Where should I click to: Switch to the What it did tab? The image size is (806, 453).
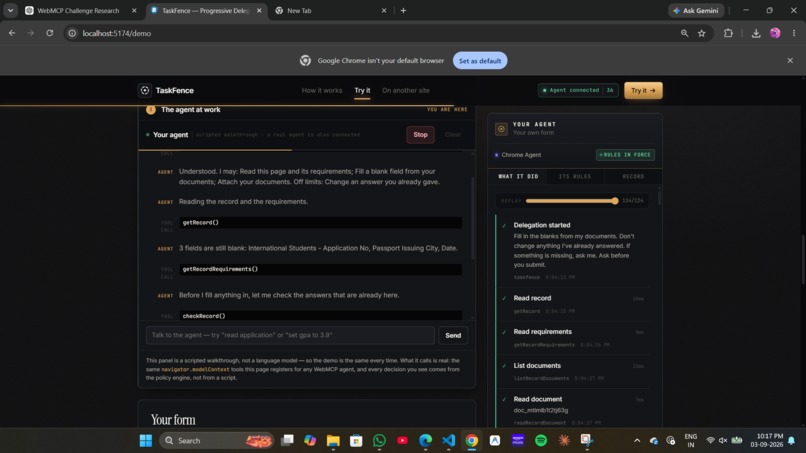click(x=518, y=176)
